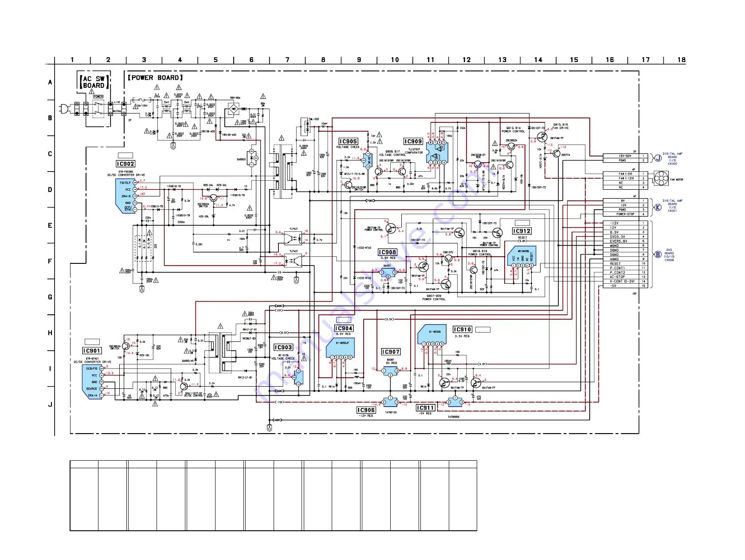The image size is (745, 560).
Task: Click the POWER-STOP connector pin row
Action: [625, 214]
